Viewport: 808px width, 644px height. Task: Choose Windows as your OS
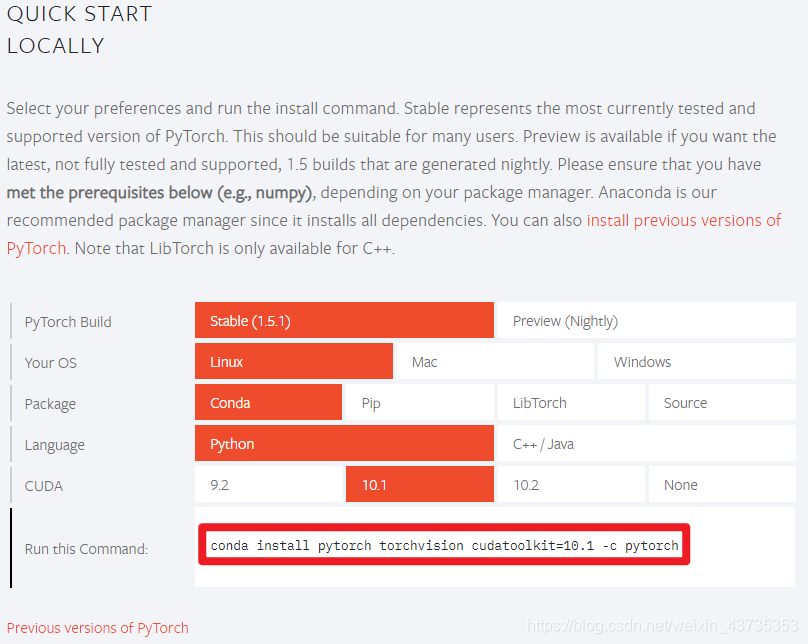[x=697, y=361]
